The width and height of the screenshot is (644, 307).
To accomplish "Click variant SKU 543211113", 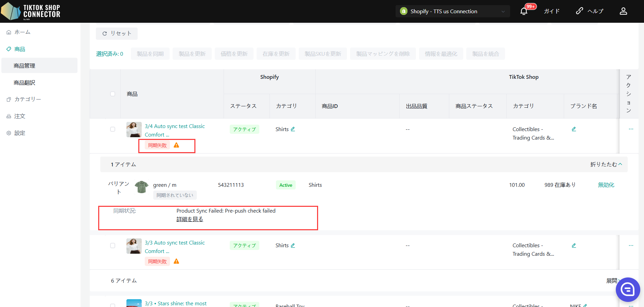I will point(231,185).
